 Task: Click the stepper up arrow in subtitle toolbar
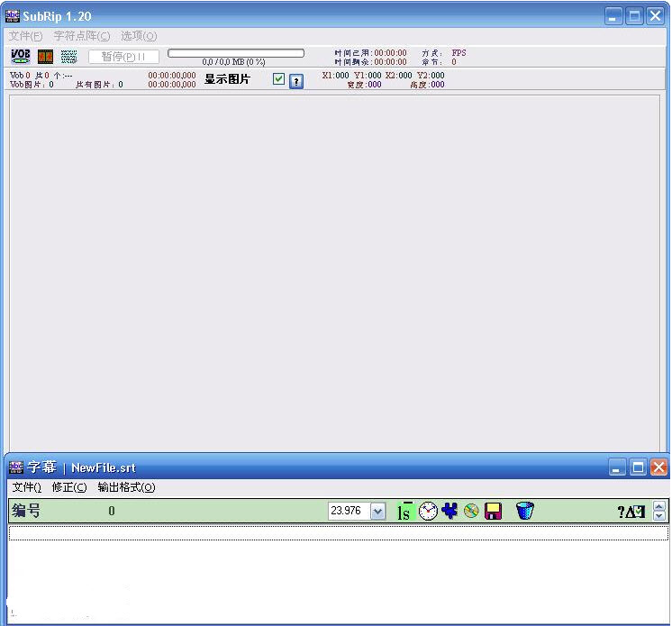pyautogui.click(x=659, y=506)
